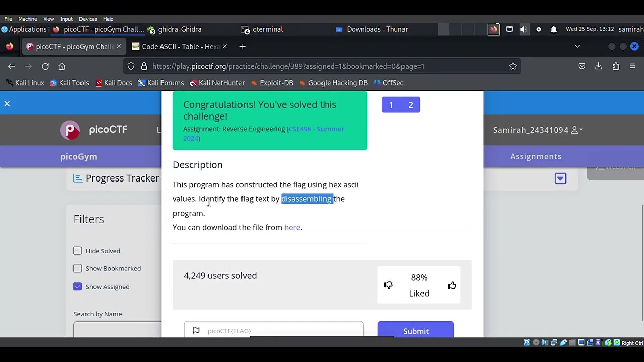Image resolution: width=644 pixels, height=362 pixels.
Task: Open the VirtualBox View menu
Action: tap(49, 19)
